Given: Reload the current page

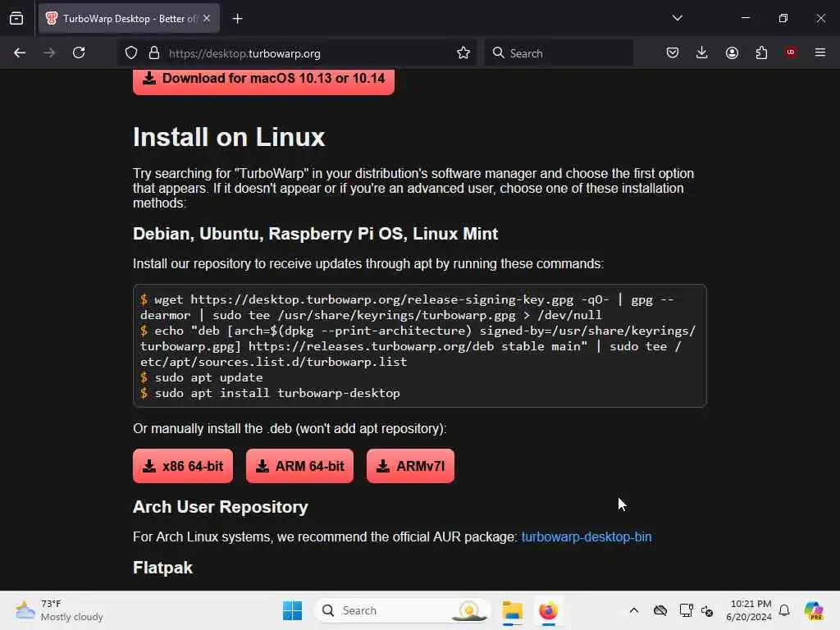Looking at the screenshot, I should 79,53.
